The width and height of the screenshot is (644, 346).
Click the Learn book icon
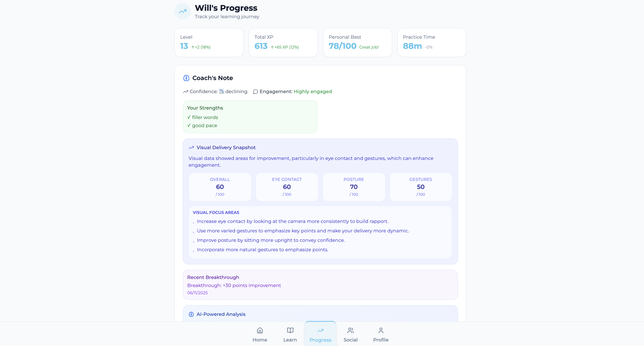pyautogui.click(x=290, y=330)
